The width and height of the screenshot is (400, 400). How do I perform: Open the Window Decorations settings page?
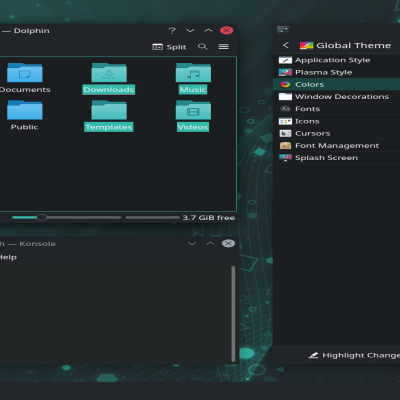click(x=336, y=97)
